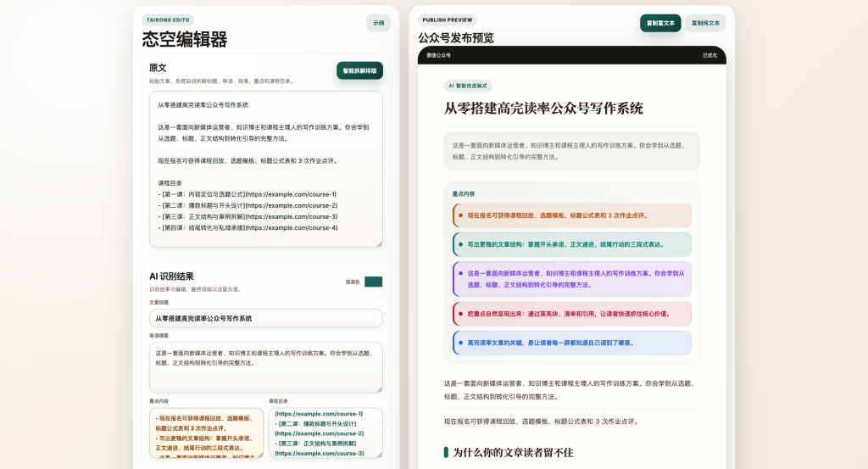Click the 第三课:正文结构与案例拆解 line in 原文
The height and width of the screenshot is (469, 868).
(248, 216)
